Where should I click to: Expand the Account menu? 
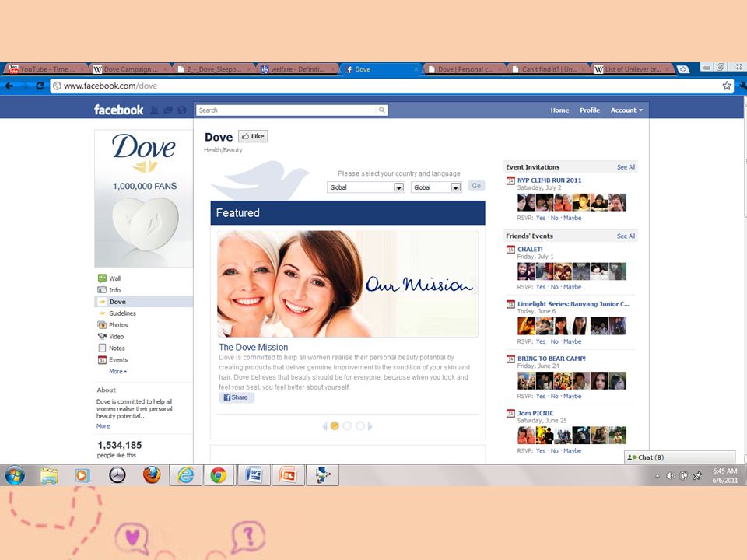pyautogui.click(x=626, y=110)
